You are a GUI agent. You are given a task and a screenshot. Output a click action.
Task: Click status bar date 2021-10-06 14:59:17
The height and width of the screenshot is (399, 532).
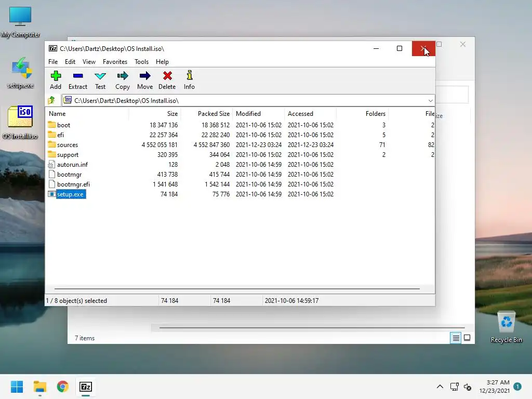(x=292, y=301)
